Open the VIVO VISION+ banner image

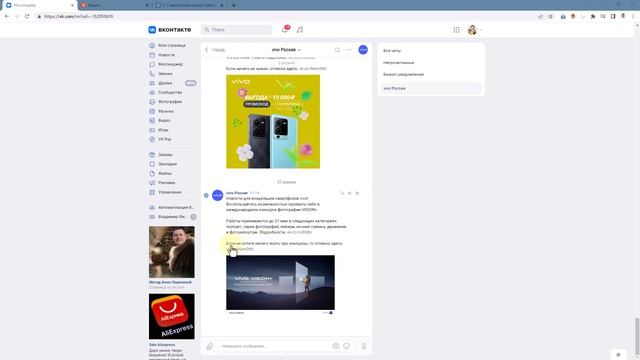pos(280,282)
